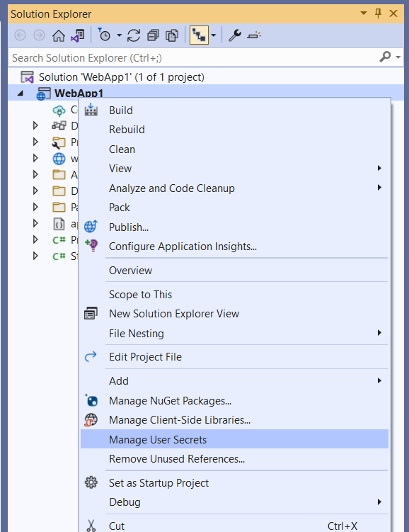Choose Set as Startup Project
This screenshot has width=409, height=532.
(234, 483)
